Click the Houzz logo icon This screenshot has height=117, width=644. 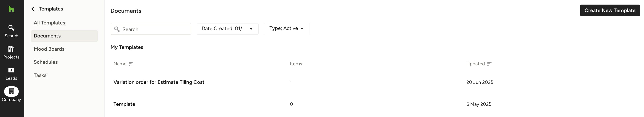coord(11,9)
